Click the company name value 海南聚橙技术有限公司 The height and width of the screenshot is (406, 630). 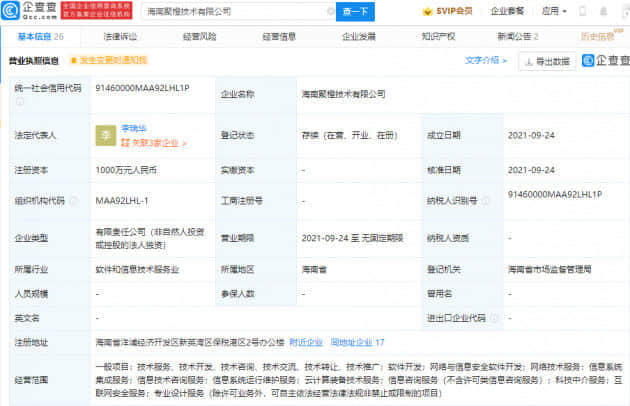click(x=344, y=94)
